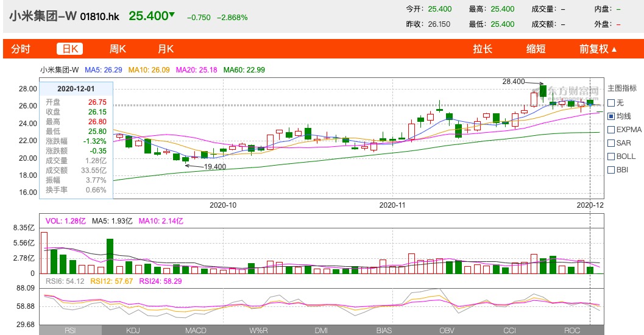Screen dimensions: 644x335
Task: Open the 月K monthly chart view
Action: [x=166, y=49]
